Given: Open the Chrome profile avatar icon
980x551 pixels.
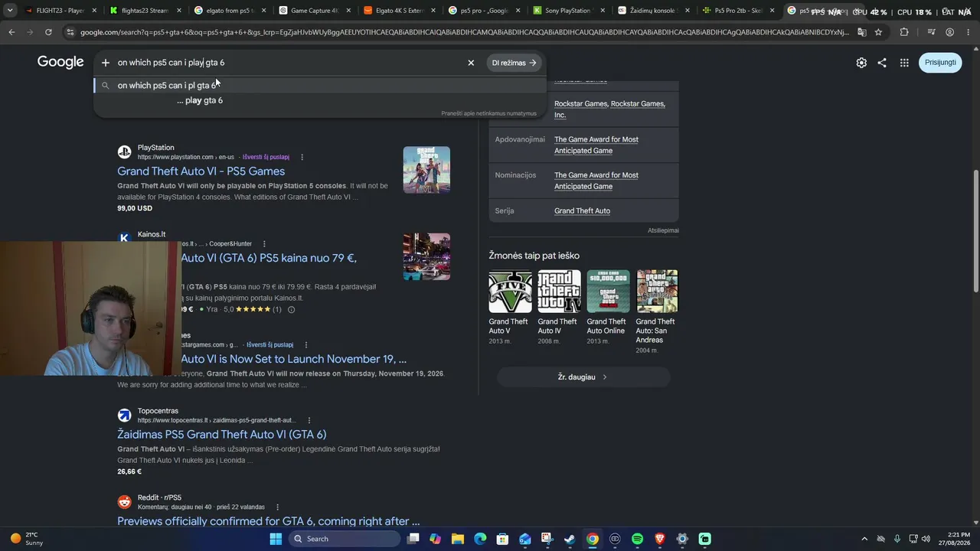Looking at the screenshot, I should click(949, 32).
